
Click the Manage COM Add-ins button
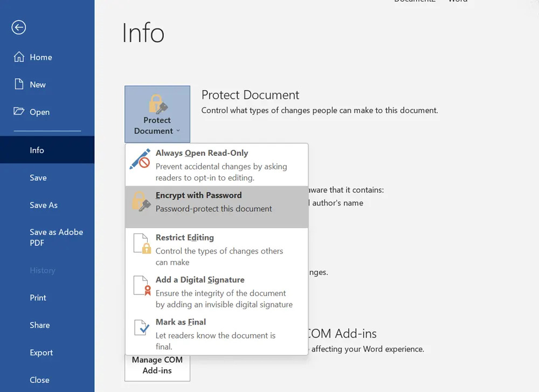(x=157, y=365)
